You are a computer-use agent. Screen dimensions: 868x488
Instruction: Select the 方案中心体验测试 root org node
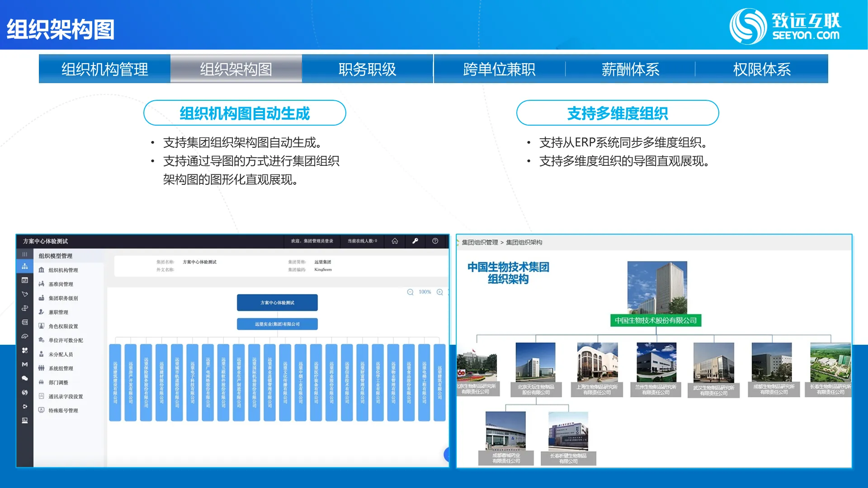click(x=277, y=303)
